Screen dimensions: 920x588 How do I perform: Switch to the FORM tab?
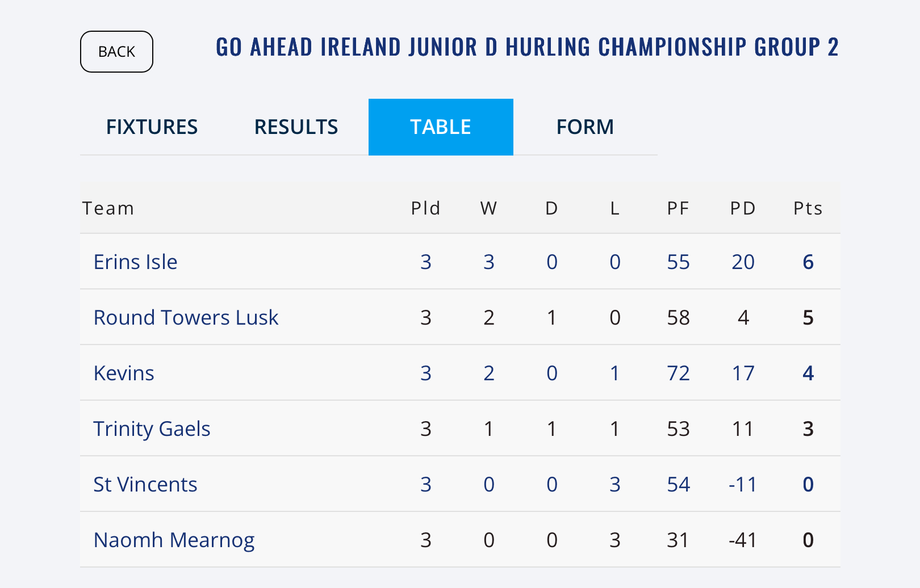tap(585, 127)
